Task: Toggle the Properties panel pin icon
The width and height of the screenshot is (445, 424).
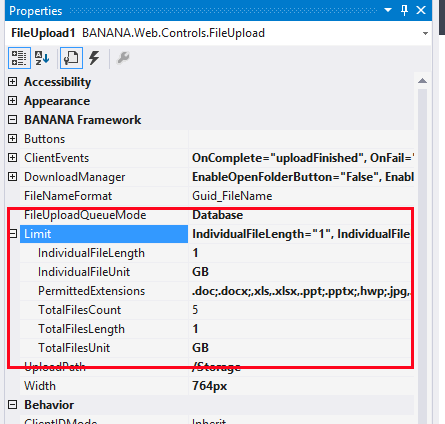Action: coord(404,10)
